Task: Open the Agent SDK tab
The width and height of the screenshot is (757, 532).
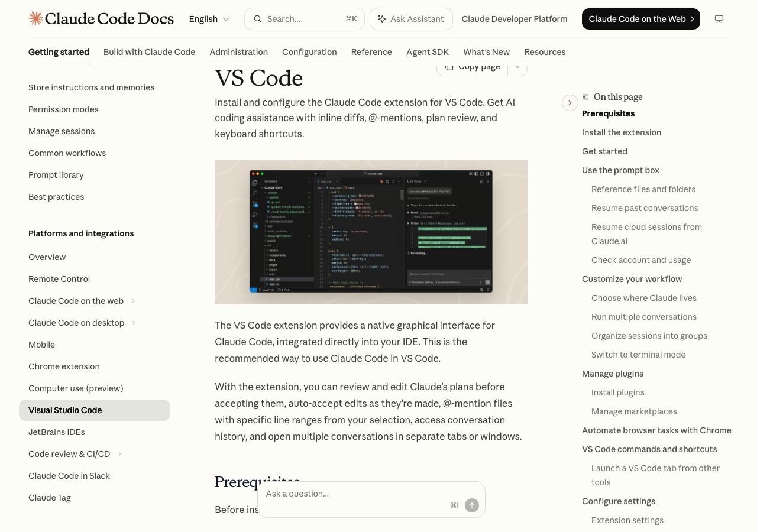Action: [428, 52]
